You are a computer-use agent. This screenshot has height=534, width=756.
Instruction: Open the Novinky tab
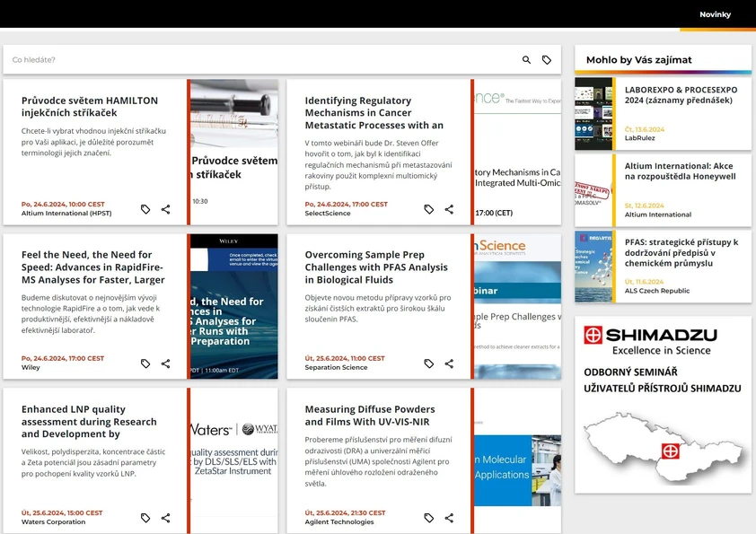715,14
